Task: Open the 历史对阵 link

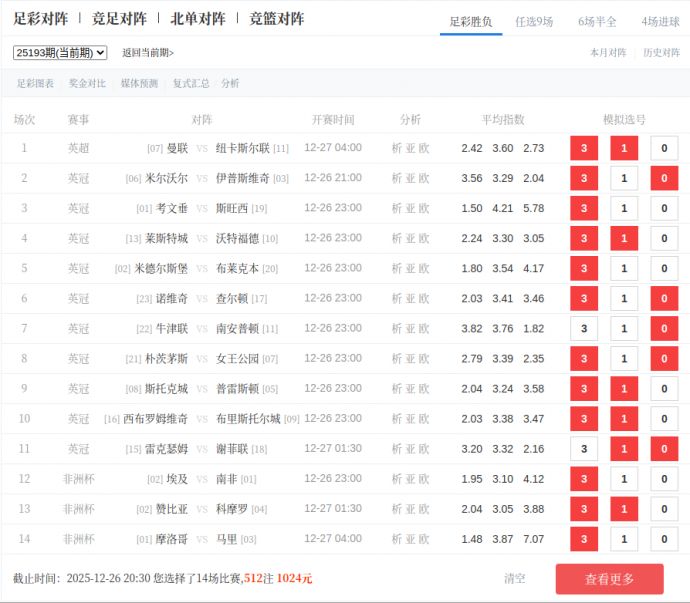Action: pos(661,53)
